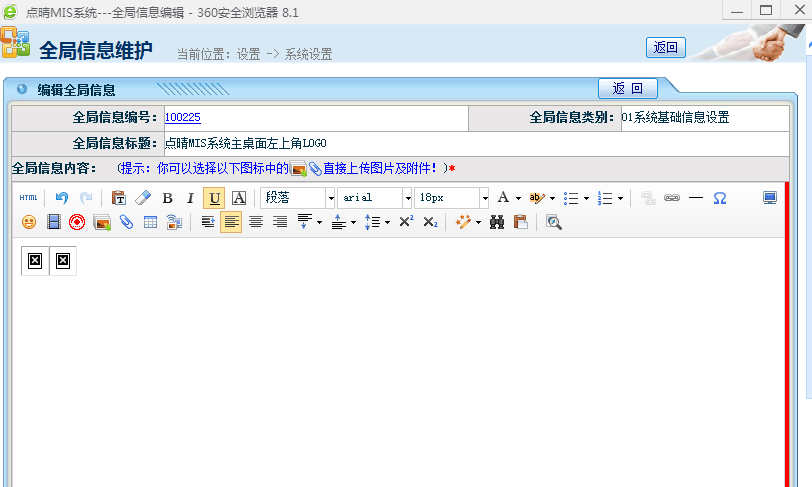Open the text highlight color picker
Viewport: 812px width, 487px height.
[x=542, y=198]
